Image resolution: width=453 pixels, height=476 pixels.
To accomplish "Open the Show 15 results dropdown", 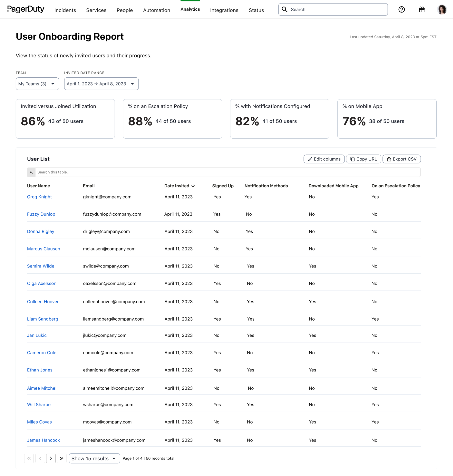I will pos(94,458).
